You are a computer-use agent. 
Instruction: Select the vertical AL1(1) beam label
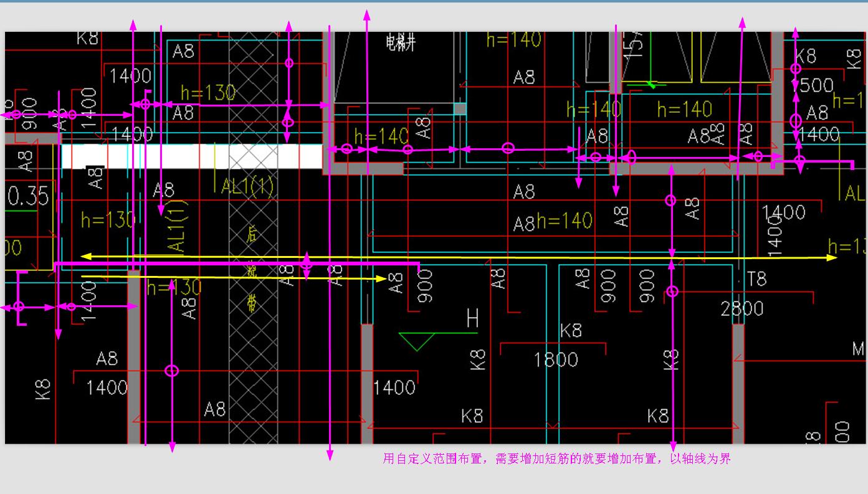(177, 226)
